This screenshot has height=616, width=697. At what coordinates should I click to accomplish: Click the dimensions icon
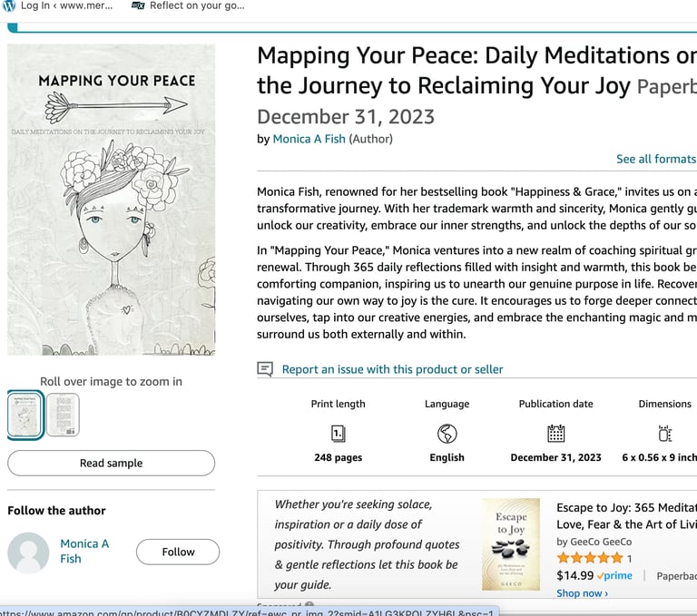[x=664, y=434]
